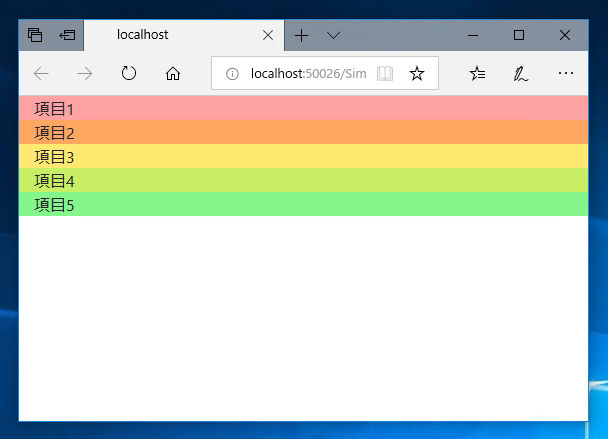Open a new tab with plus button
Viewport: 608px width, 439px height.
tap(301, 35)
